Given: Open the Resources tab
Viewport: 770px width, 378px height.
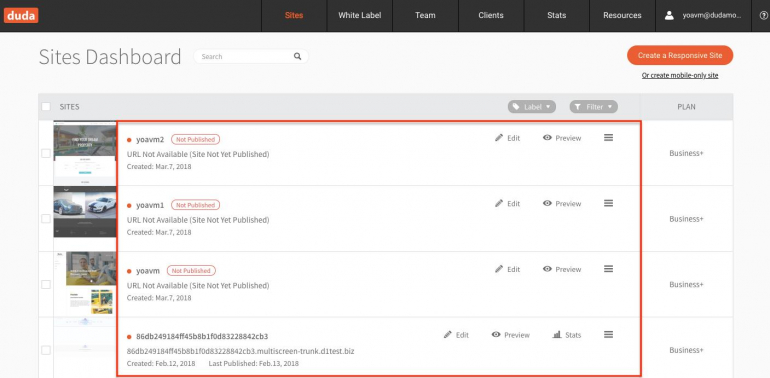Looking at the screenshot, I should click(622, 16).
